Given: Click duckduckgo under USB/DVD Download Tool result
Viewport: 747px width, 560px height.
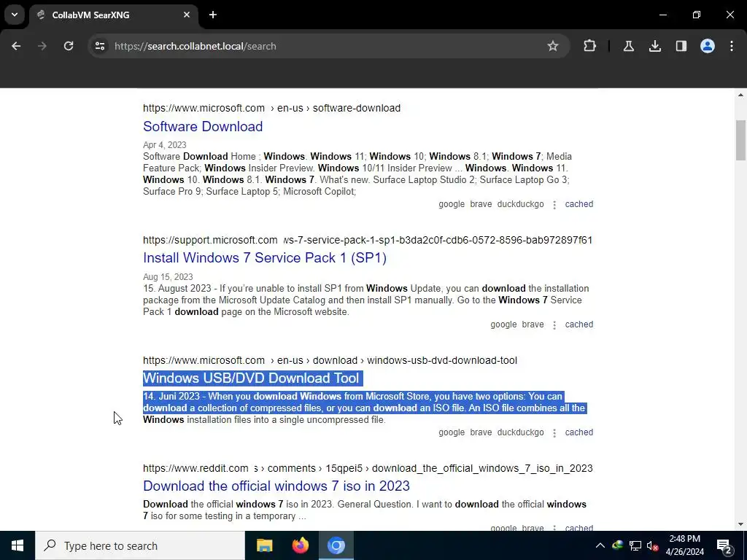Looking at the screenshot, I should (x=520, y=432).
